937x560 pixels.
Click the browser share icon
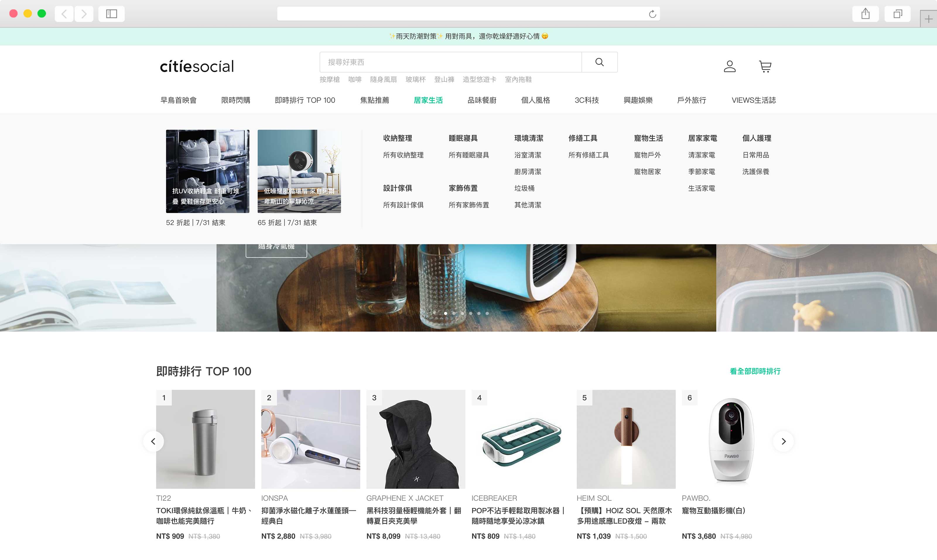[865, 14]
